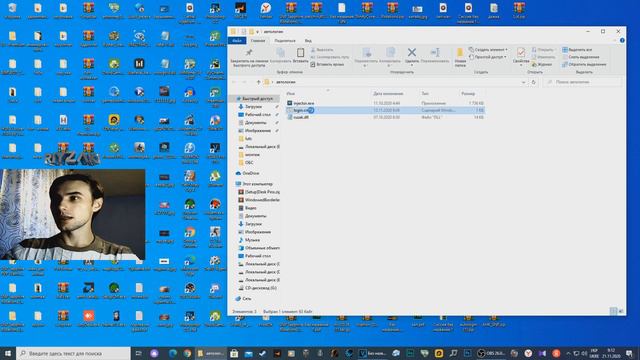The height and width of the screenshot is (360, 640).
Task: Open Microsoft Store from the taskbar
Action: (234, 353)
